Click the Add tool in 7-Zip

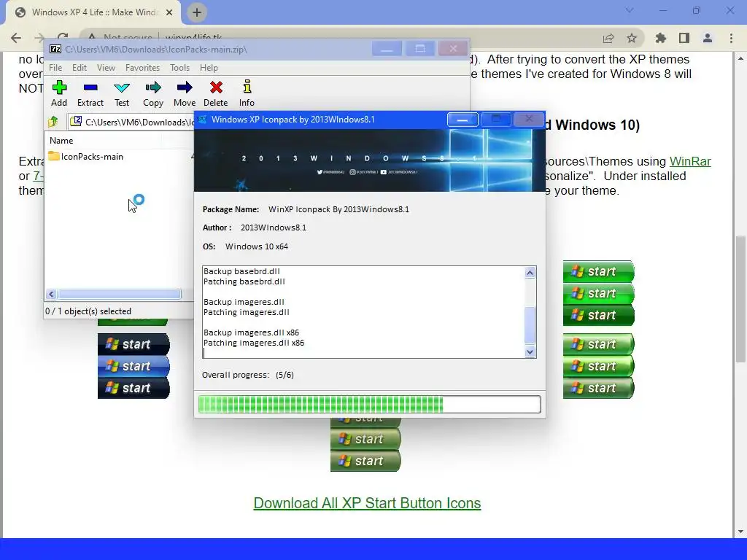coord(59,94)
